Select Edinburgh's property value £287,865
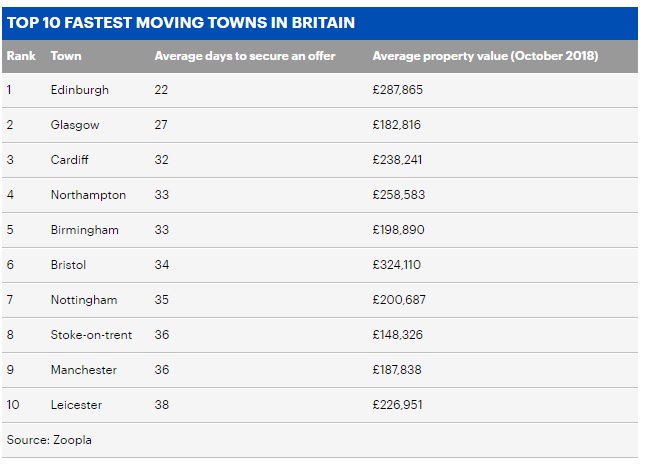 [x=398, y=90]
